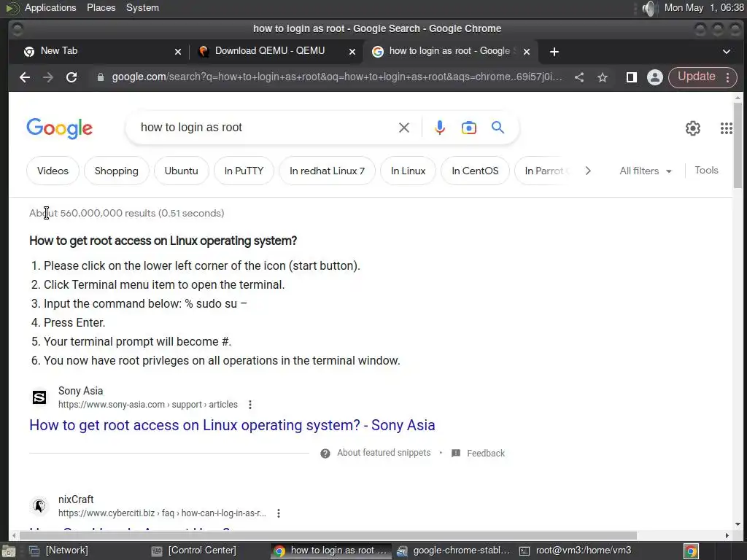Choose the In Linux chip

(408, 171)
